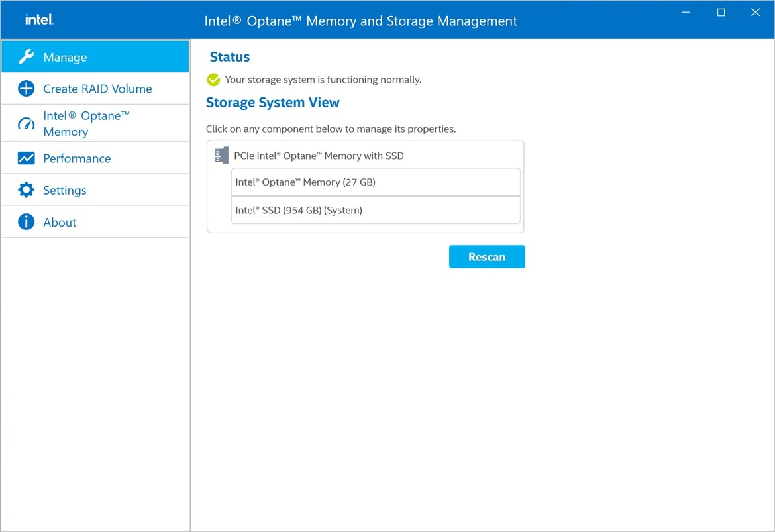
Task: Select PCIe Intel Optane Memory with SSD row
Action: click(x=365, y=155)
